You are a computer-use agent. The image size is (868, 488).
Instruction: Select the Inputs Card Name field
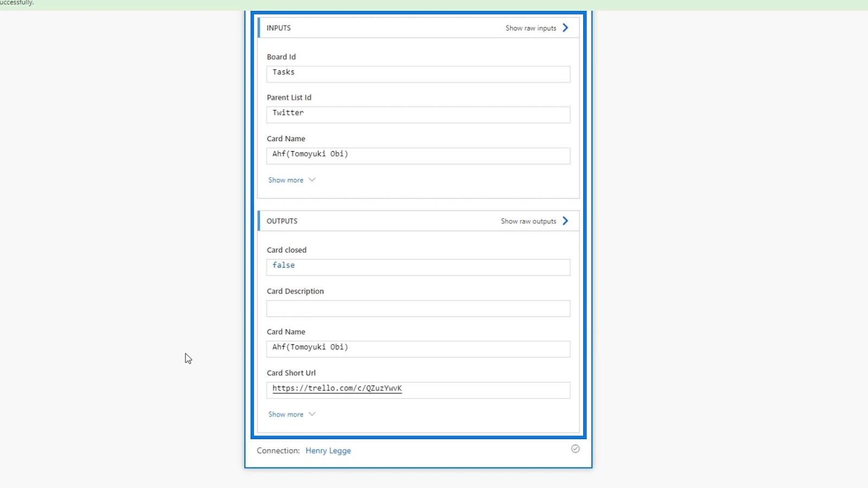pos(418,156)
